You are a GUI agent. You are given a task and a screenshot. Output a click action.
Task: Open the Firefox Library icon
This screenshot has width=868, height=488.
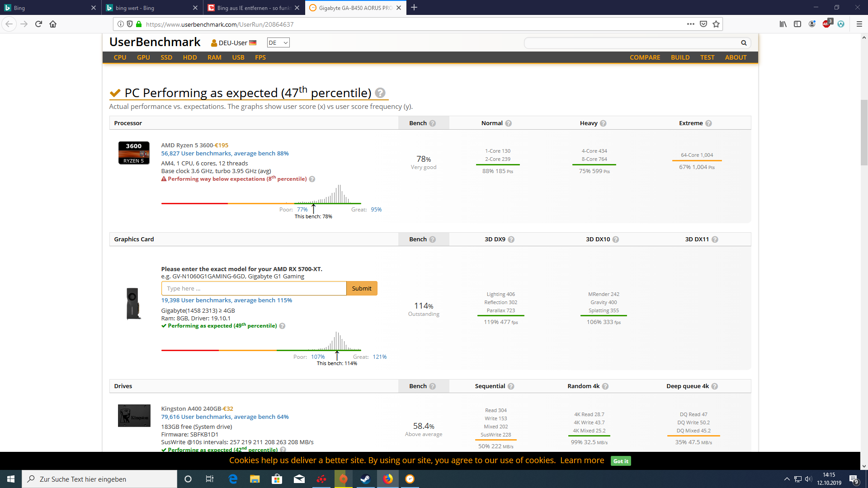tap(783, 24)
